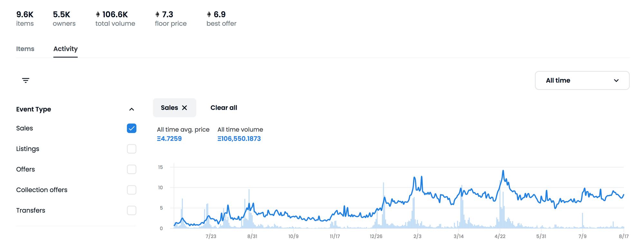
Task: Click the all time volume value
Action: point(239,139)
